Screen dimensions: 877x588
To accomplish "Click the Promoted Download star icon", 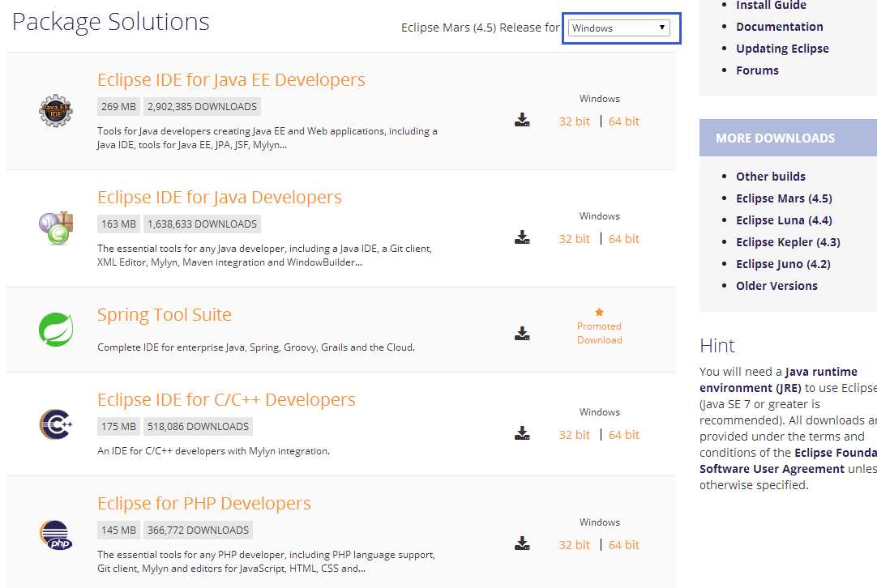I will pos(599,312).
